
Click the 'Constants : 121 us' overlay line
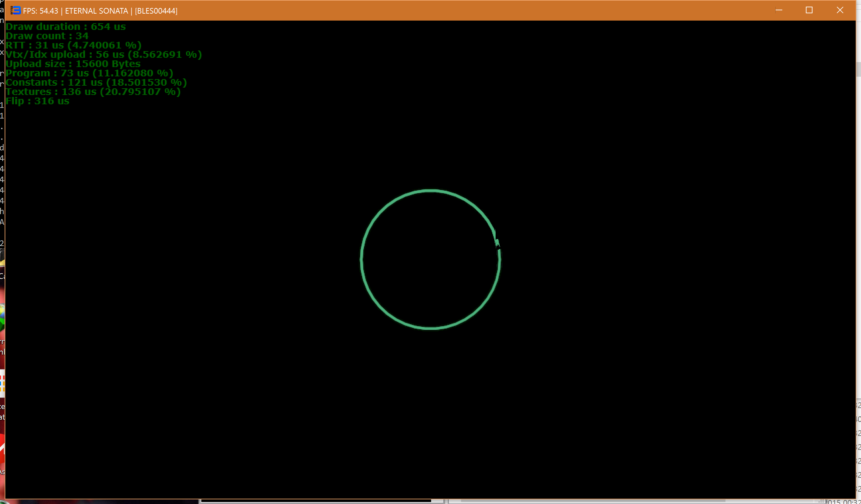coord(96,82)
